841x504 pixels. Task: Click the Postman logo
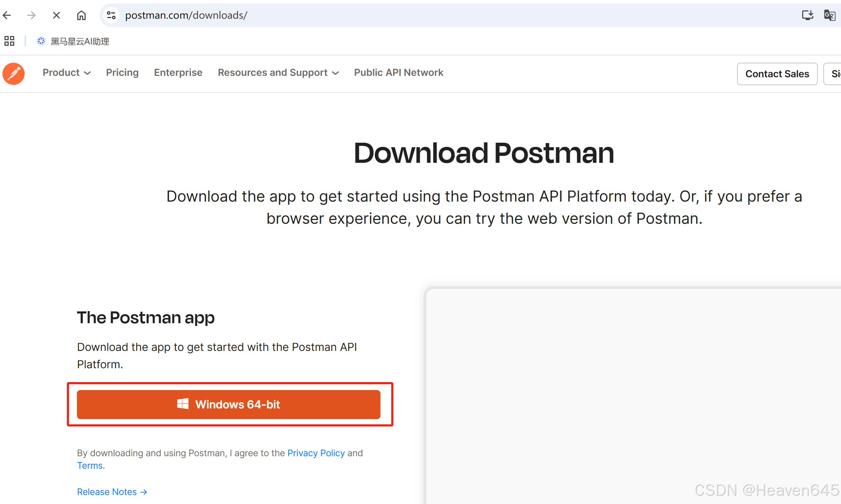click(14, 73)
